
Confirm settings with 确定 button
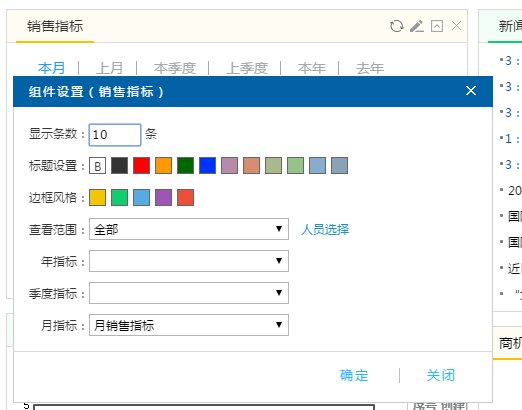[354, 375]
